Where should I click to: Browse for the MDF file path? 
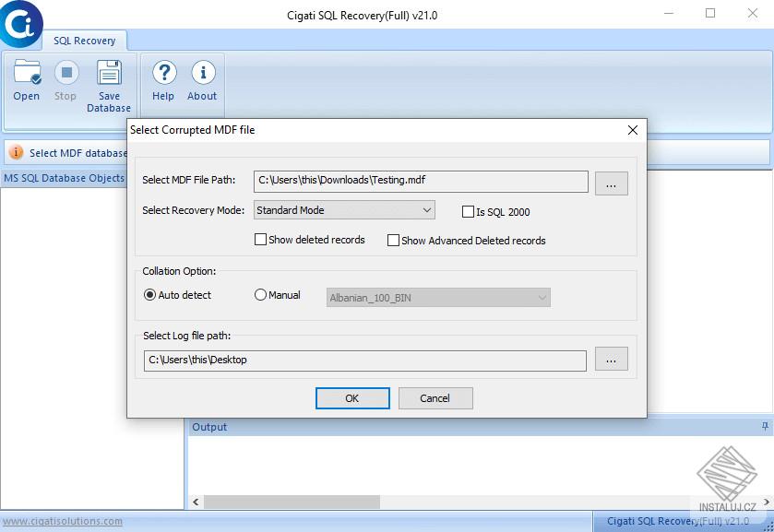611,183
